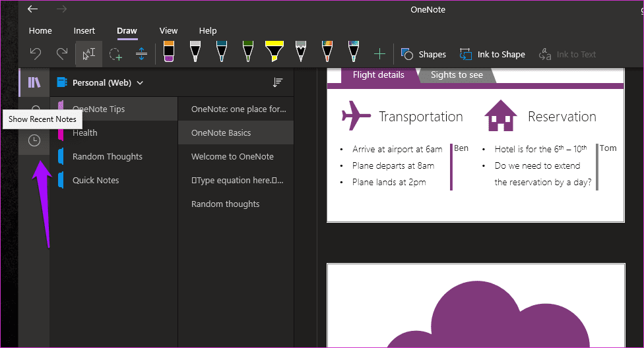Open the Insert ribbon tab
Viewport: 644px width, 348px height.
[x=84, y=31]
